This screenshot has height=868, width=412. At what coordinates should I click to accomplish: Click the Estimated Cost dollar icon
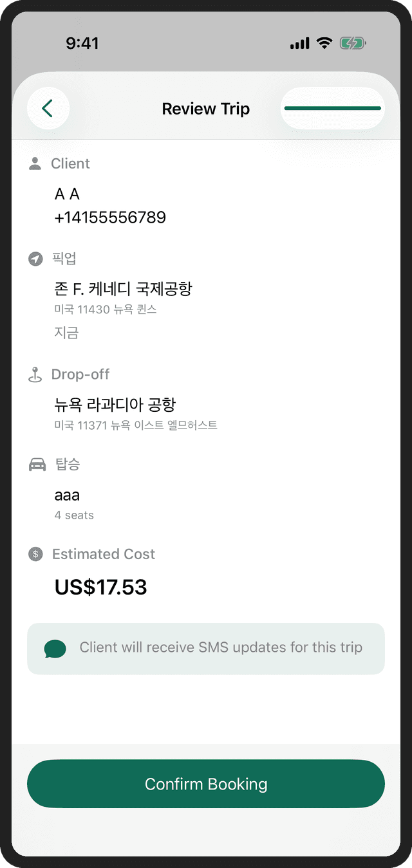pyautogui.click(x=36, y=554)
